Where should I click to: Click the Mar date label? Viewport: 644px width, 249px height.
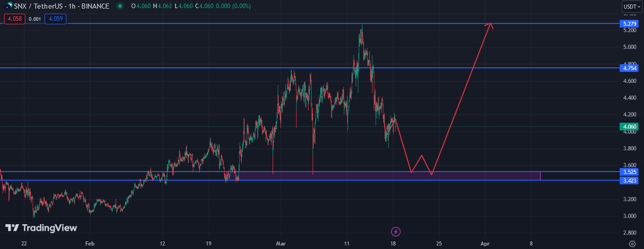click(281, 243)
